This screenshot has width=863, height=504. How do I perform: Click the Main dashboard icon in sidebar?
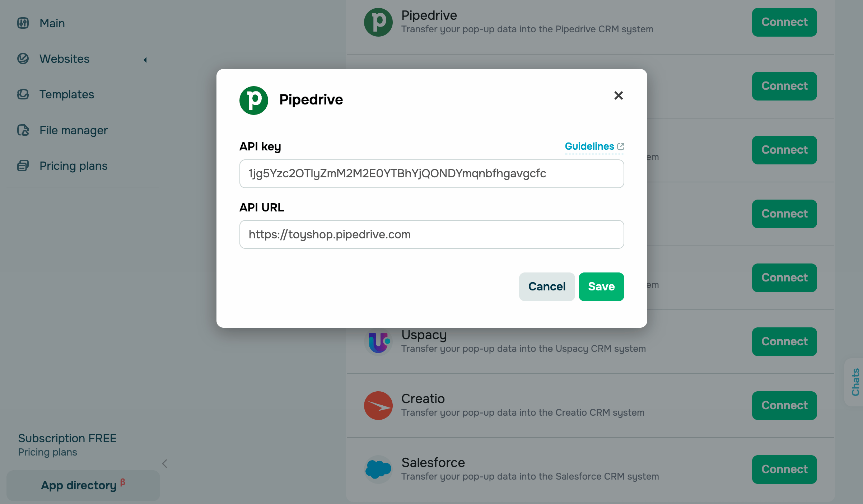click(23, 23)
